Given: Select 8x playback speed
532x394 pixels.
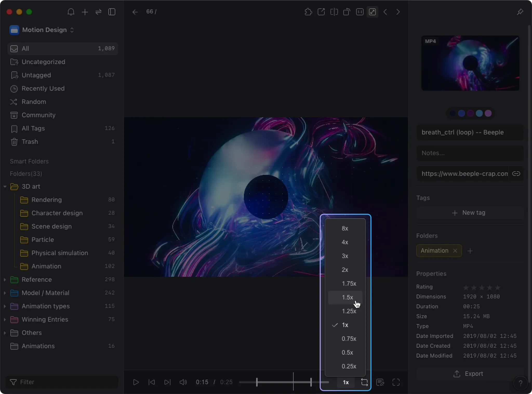Looking at the screenshot, I should (345, 228).
